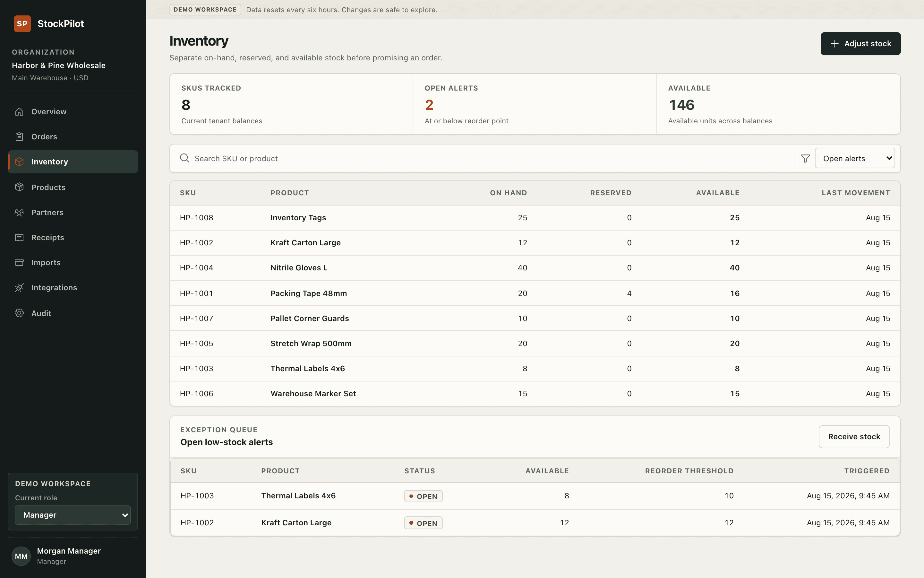This screenshot has height=578, width=924.
Task: Click the Inventory box icon in sidebar
Action: (x=20, y=162)
